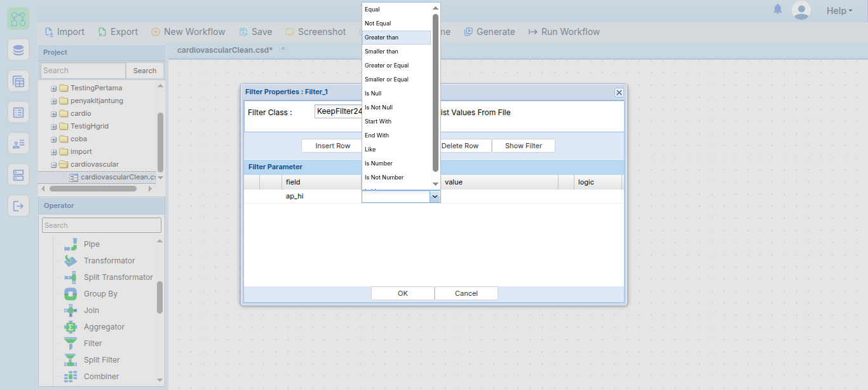Viewport: 868px width, 390px height.
Task: Choose "Start With" from the operator list
Action: [x=397, y=122]
